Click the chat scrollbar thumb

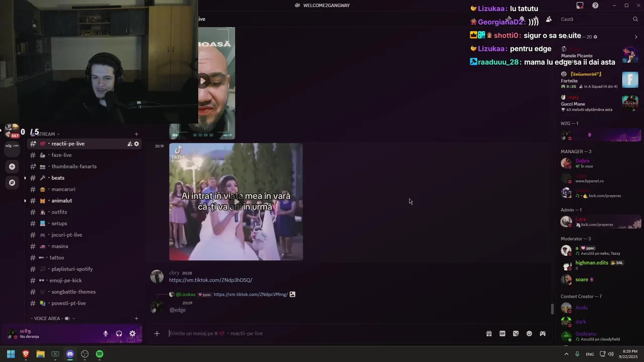pyautogui.click(x=552, y=309)
